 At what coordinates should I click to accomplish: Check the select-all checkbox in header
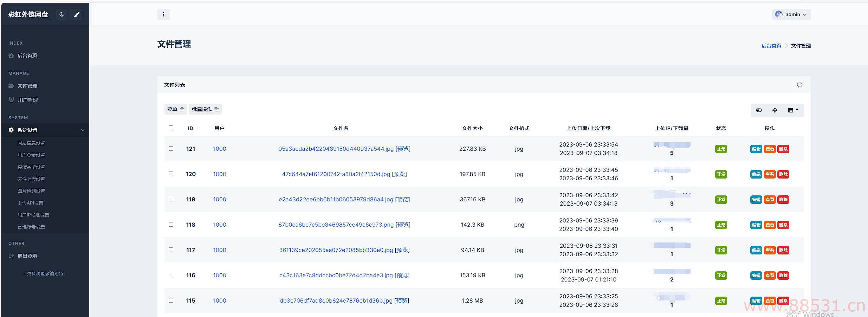click(x=171, y=128)
